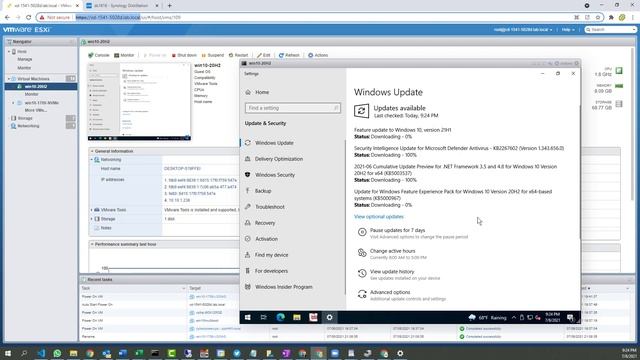Go back in the browser
This screenshot has height=360, width=640.
click(7, 18)
